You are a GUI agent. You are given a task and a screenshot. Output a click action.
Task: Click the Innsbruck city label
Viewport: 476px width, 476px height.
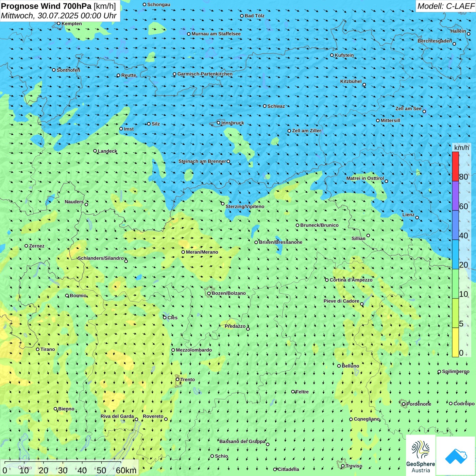point(233,123)
